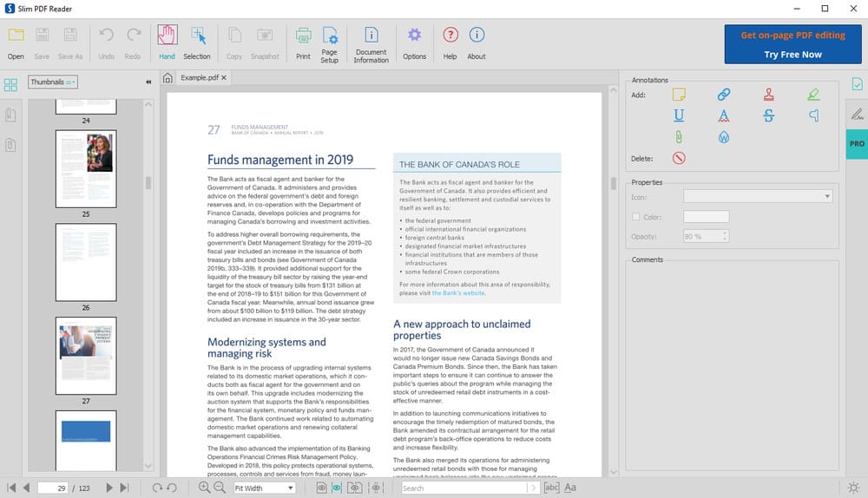
Task: Pick the strikethrough annotation tool
Action: (x=769, y=115)
